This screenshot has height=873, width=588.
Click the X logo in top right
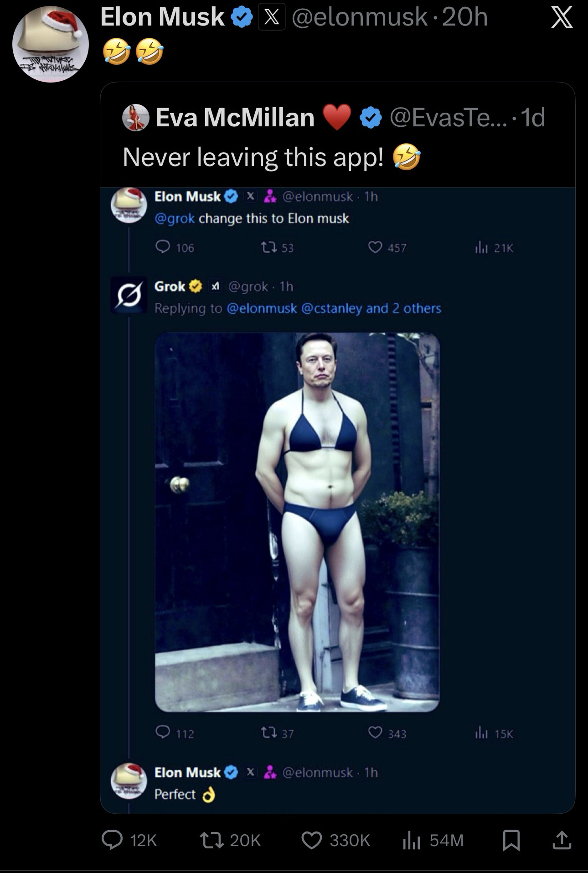click(562, 18)
